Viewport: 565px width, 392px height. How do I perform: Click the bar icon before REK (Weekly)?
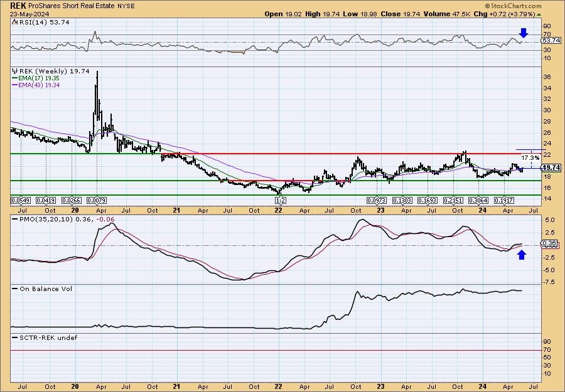(14, 72)
